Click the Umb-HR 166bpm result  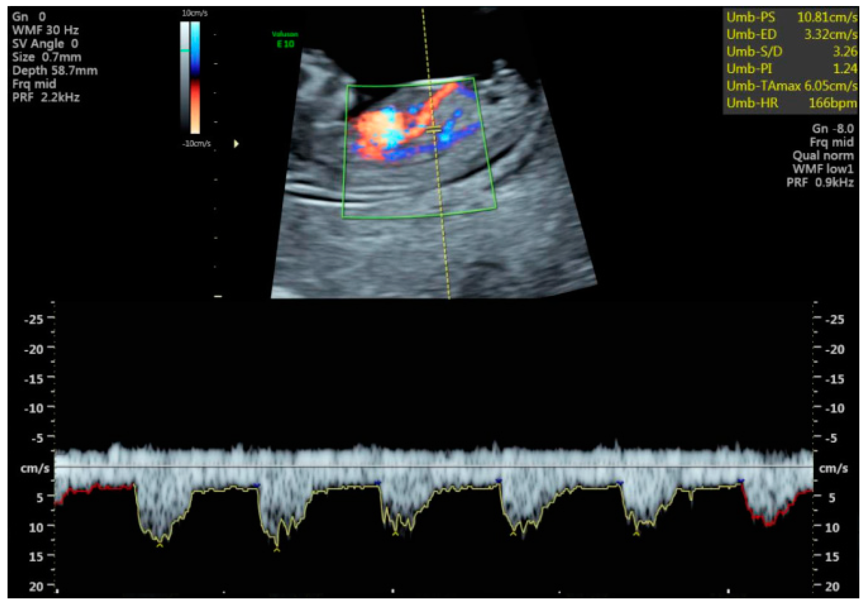[791, 103]
